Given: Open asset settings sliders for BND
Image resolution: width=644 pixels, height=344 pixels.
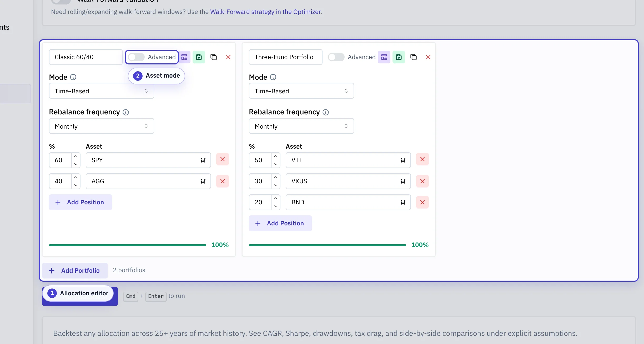Looking at the screenshot, I should 403,202.
